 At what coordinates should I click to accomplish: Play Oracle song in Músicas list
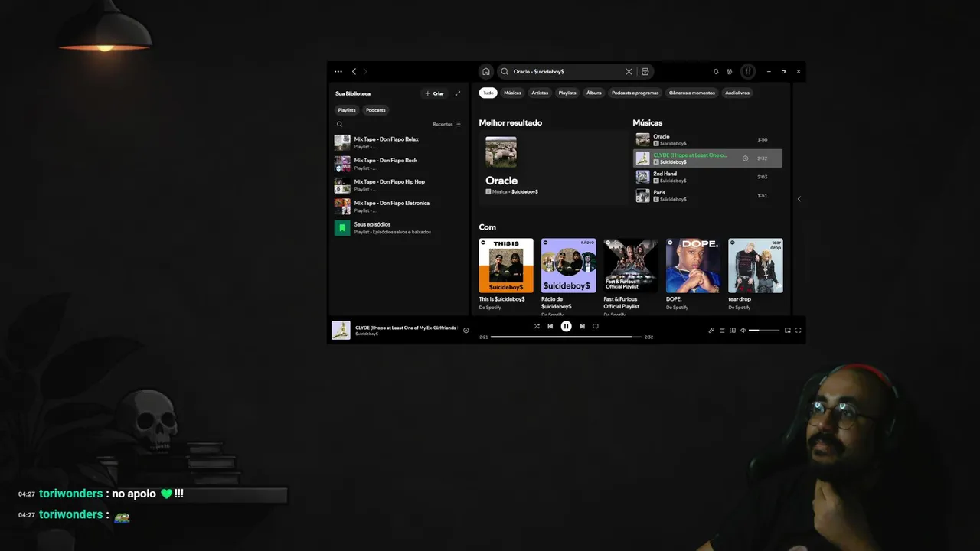[707, 139]
